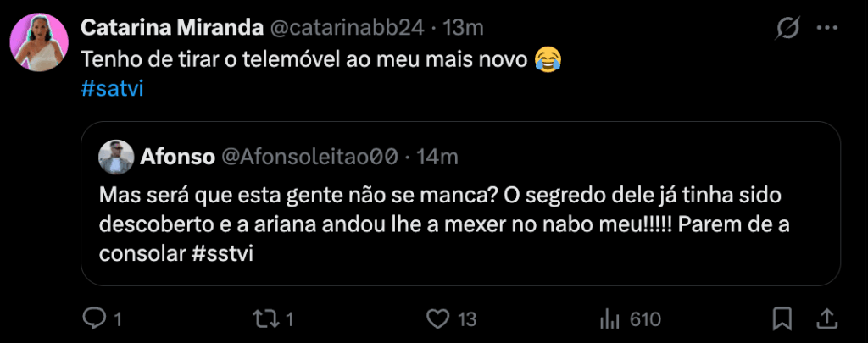This screenshot has height=343, width=868.
Task: Click the @Afonsoleitao00 handle text
Action: (309, 156)
